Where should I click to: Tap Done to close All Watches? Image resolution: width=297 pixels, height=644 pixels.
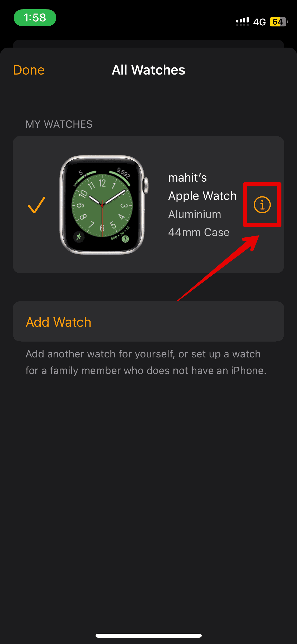tap(29, 70)
